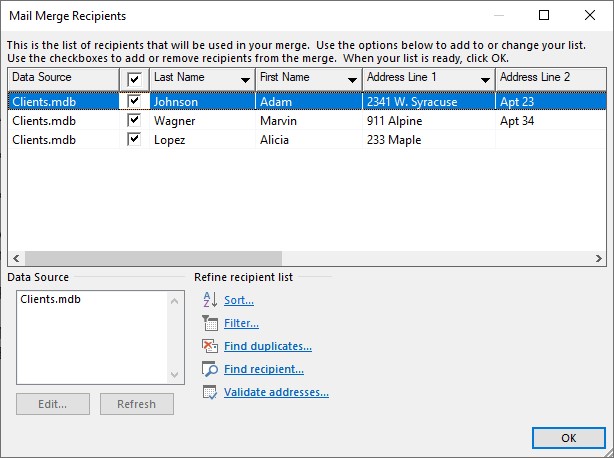614x458 pixels.
Task: Click the Data Source column header
Action: point(63,79)
